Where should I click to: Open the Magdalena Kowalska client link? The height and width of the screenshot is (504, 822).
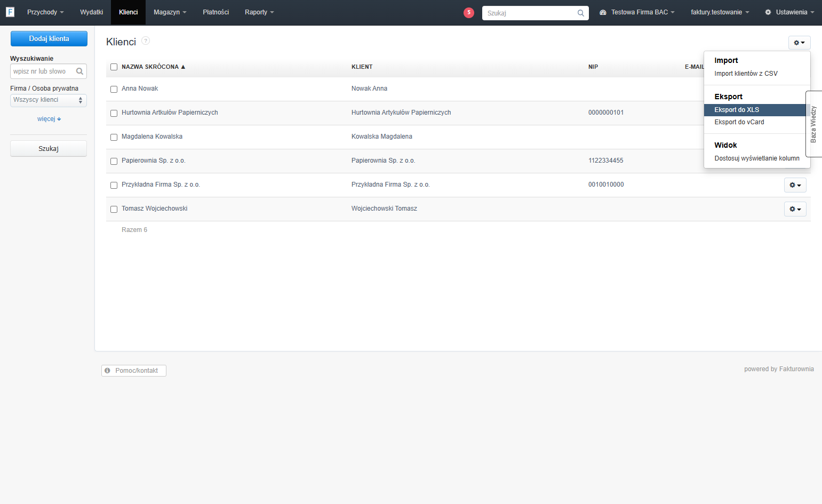click(152, 137)
